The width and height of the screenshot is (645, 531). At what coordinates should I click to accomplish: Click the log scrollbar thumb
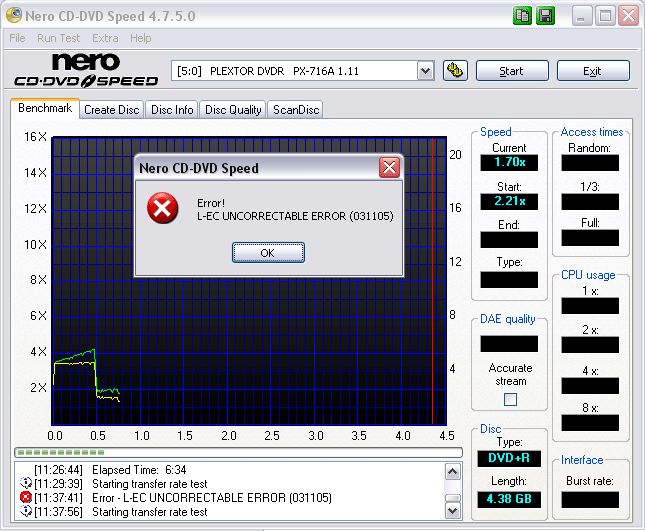[x=453, y=498]
